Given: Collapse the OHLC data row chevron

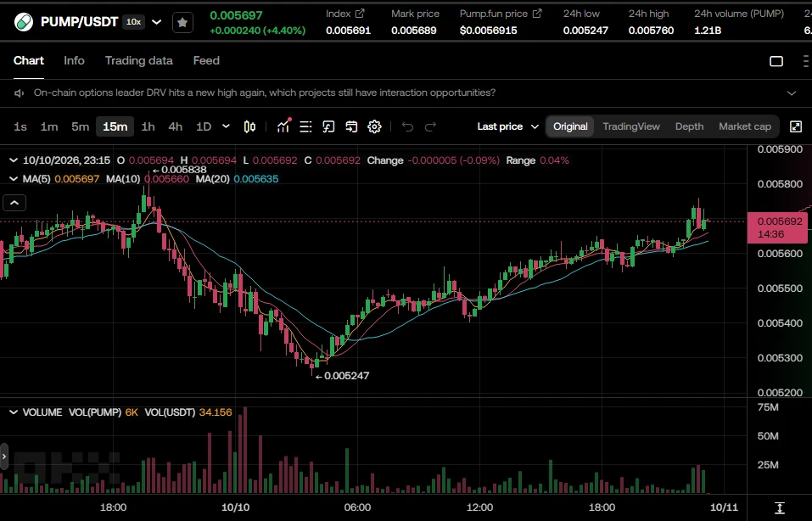Looking at the screenshot, I should pos(14,160).
